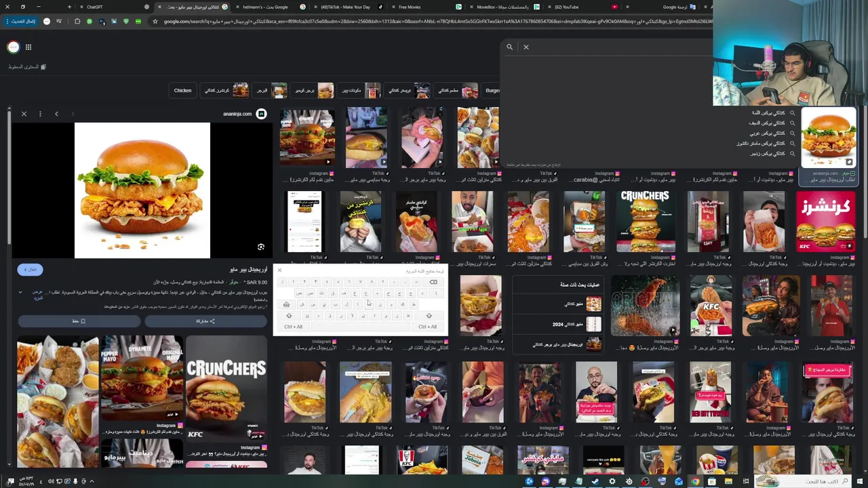Toggle left Ctrl + Alt key on keyboard
Image resolution: width=868 pixels, height=488 pixels.
pos(294,327)
